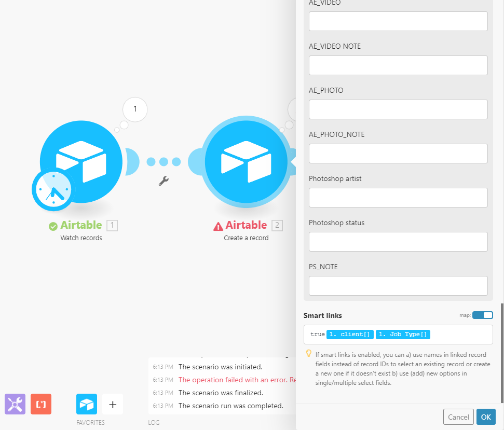
Task: Toggle the Smart links map switch
Action: pyautogui.click(x=483, y=315)
